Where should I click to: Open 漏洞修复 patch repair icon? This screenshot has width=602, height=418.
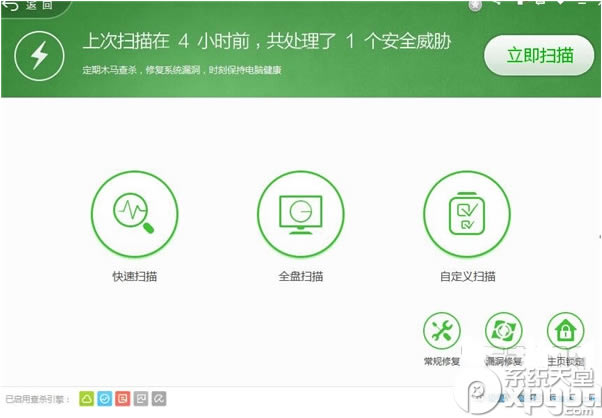click(x=504, y=331)
